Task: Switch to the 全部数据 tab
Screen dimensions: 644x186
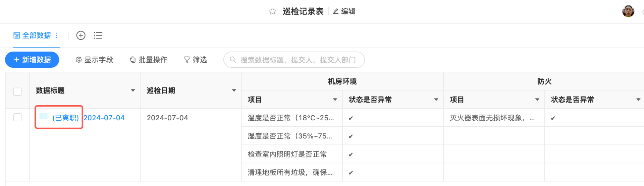Action: [32, 35]
